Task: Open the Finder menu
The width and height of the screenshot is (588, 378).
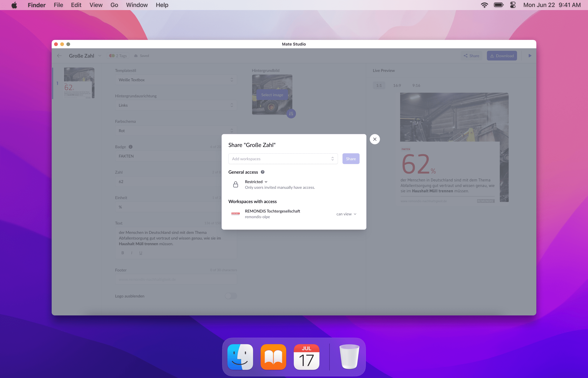Action: (37, 5)
